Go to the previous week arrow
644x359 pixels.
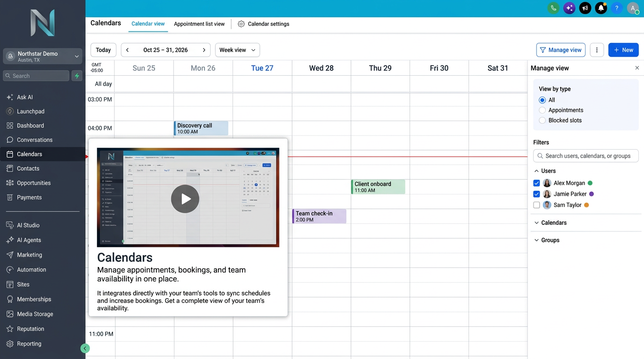tap(127, 50)
